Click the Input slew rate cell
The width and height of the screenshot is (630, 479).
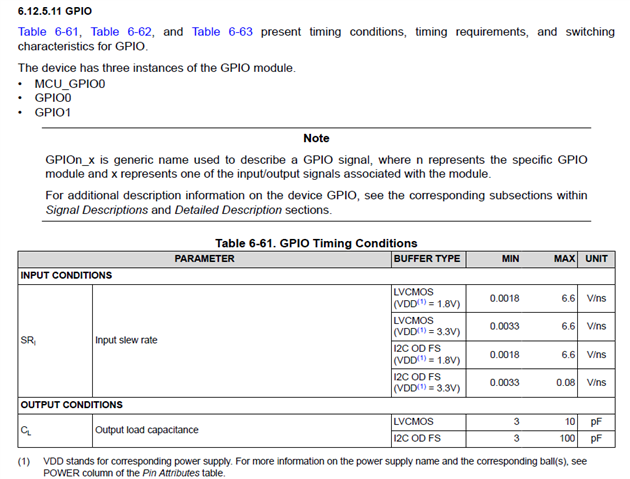[242, 341]
